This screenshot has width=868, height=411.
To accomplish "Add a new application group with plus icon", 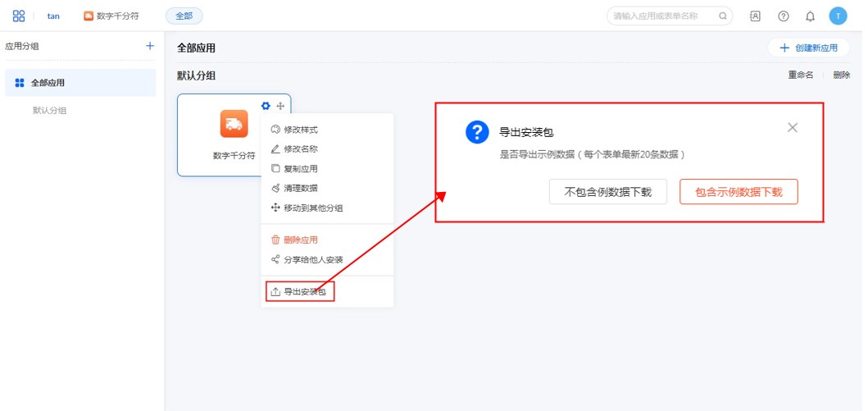I will 149,46.
